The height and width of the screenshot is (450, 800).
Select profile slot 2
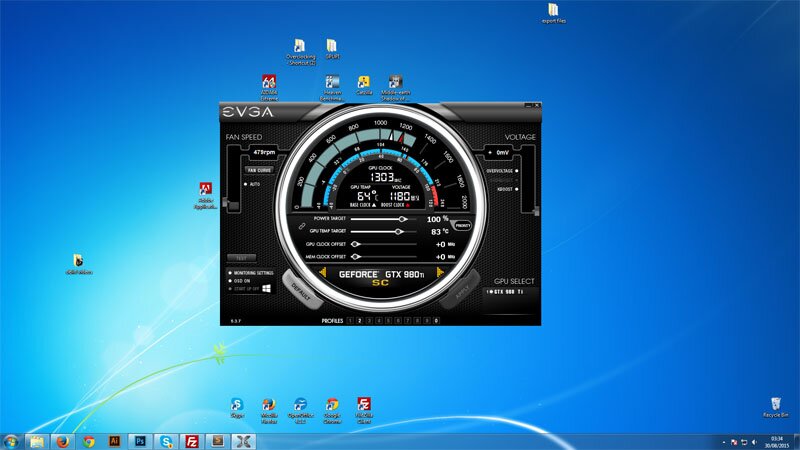[x=360, y=321]
